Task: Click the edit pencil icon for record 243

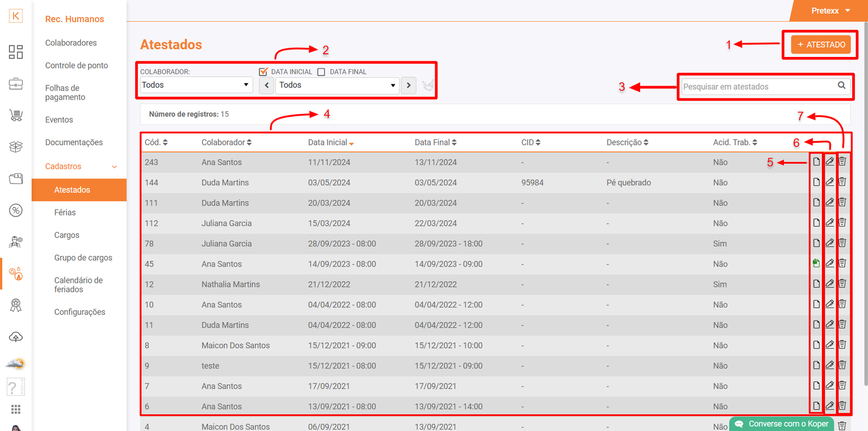Action: (829, 162)
